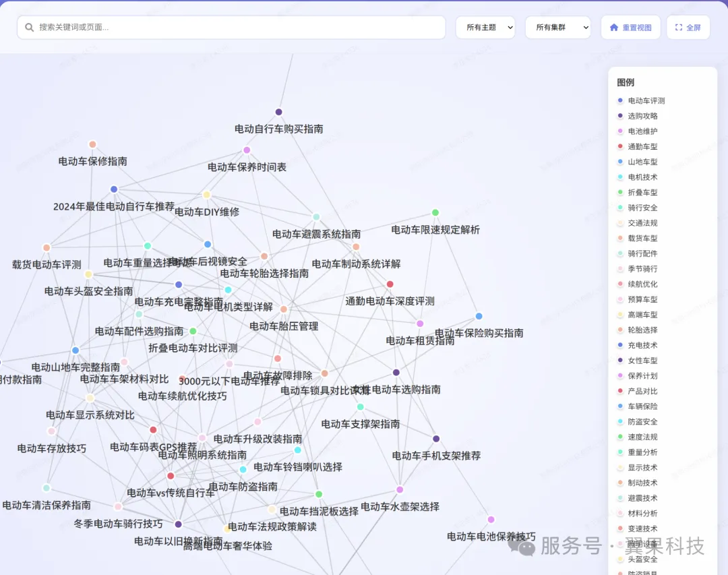The image size is (728, 575).
Task: Select the 折叠电动车对比评测 node dot
Action: tap(193, 331)
